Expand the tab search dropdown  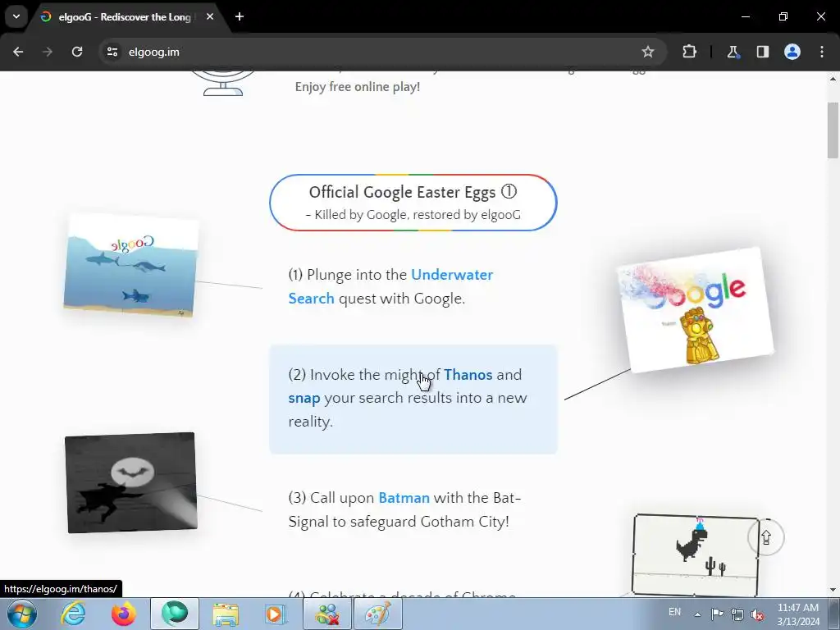click(x=16, y=16)
